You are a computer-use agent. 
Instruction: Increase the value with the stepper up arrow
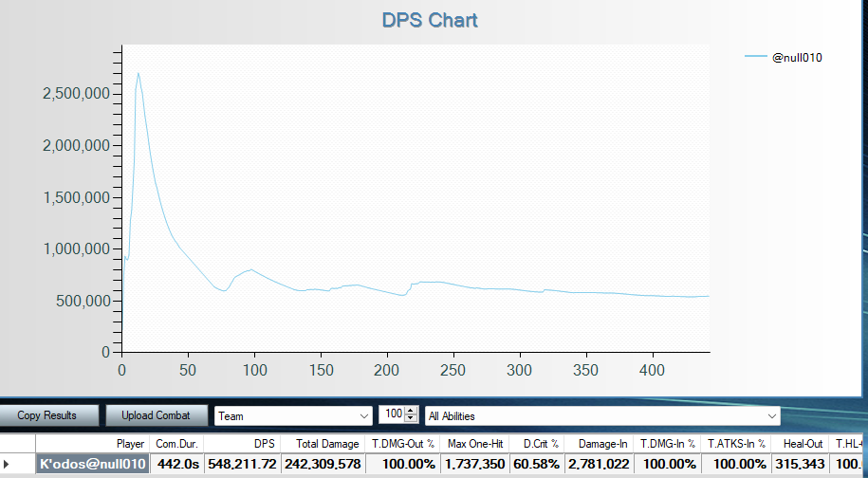(410, 411)
